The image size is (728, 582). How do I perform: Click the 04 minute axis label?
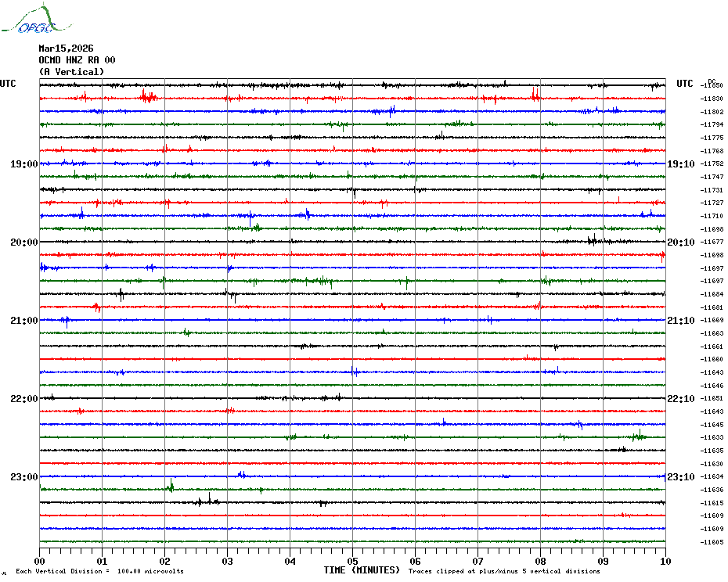(290, 561)
